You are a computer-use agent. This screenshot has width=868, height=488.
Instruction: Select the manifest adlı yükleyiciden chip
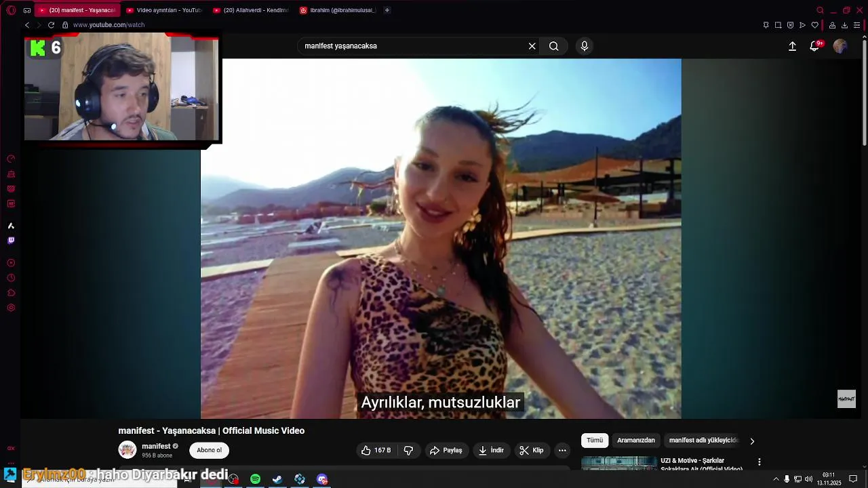[703, 441]
